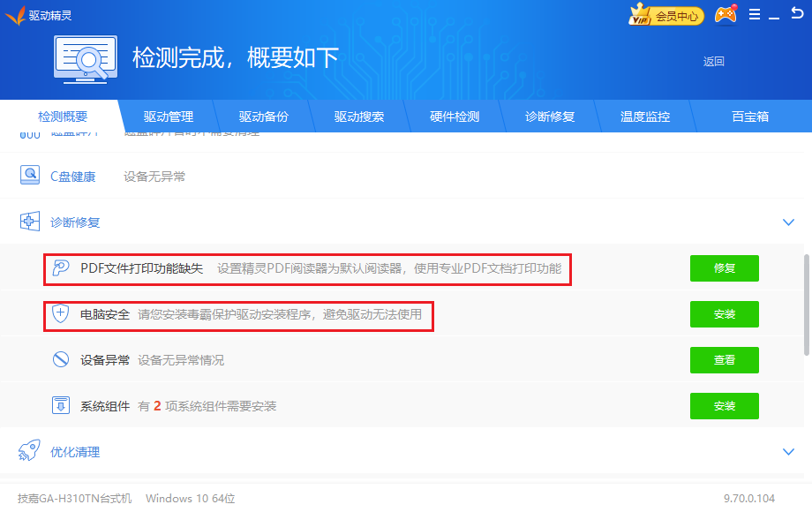The height and width of the screenshot is (512, 812).
Task: Click the 诊断修复 first-aid icon
Action: click(30, 222)
